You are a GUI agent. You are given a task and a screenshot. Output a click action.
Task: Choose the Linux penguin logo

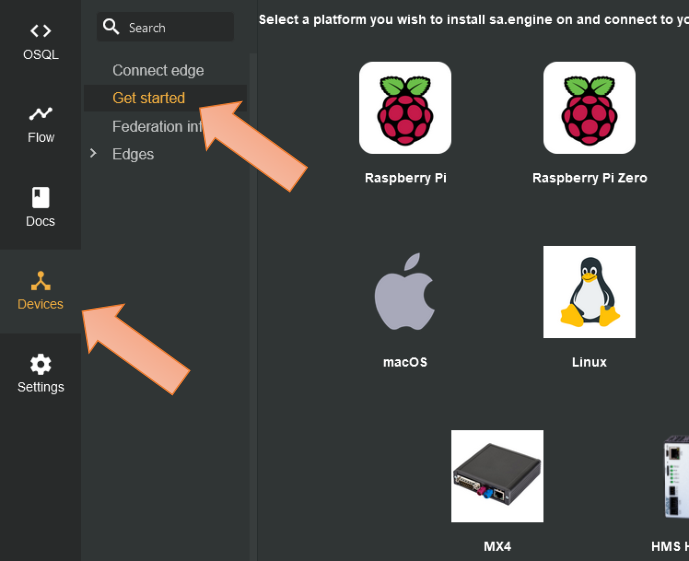point(589,292)
